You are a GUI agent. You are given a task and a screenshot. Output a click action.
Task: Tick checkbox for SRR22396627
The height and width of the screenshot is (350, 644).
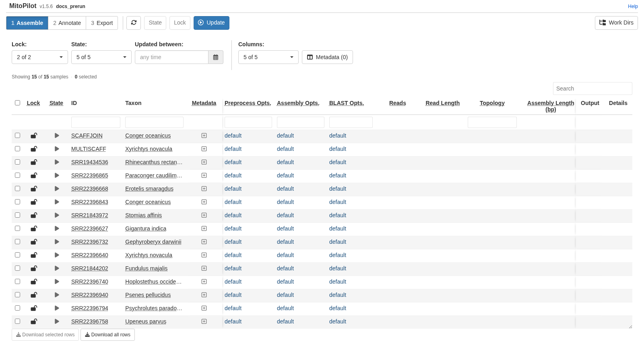[17, 229]
